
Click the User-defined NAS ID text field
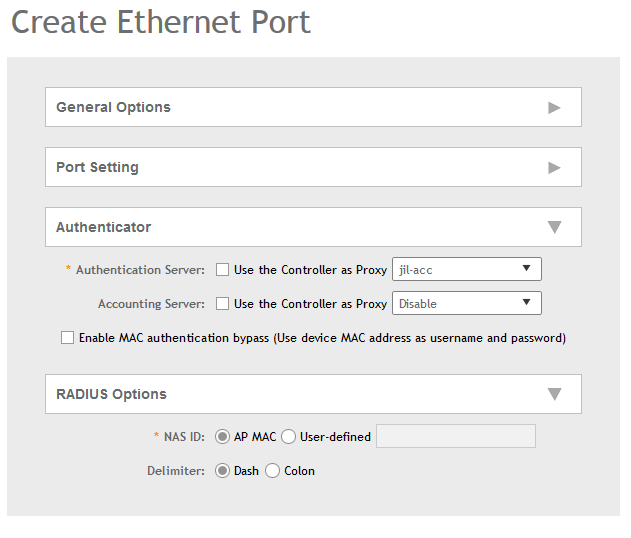[455, 436]
